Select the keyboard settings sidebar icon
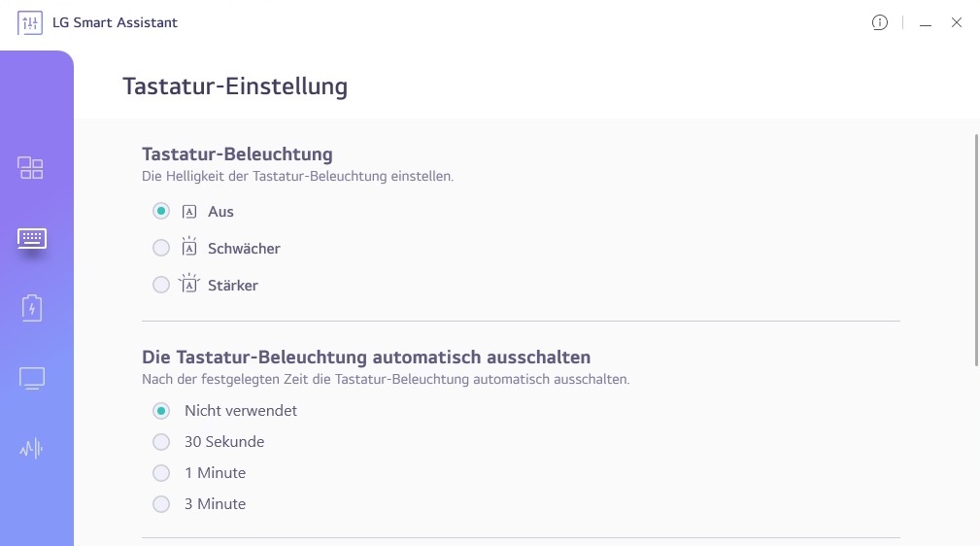980x546 pixels. point(31,238)
